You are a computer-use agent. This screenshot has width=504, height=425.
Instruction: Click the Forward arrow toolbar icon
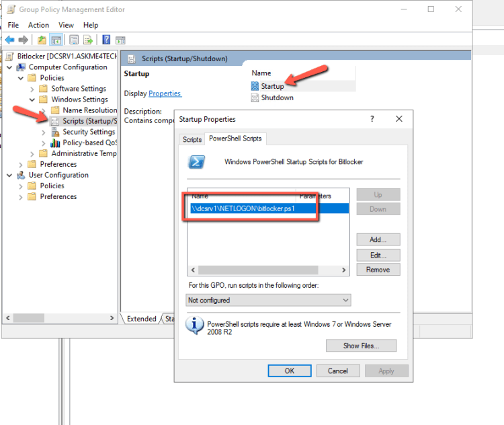(23, 40)
